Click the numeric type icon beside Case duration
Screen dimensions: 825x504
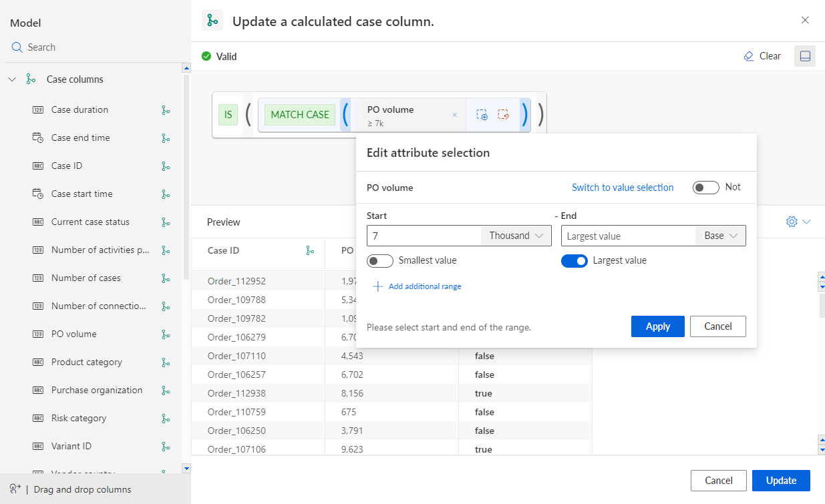(x=38, y=110)
